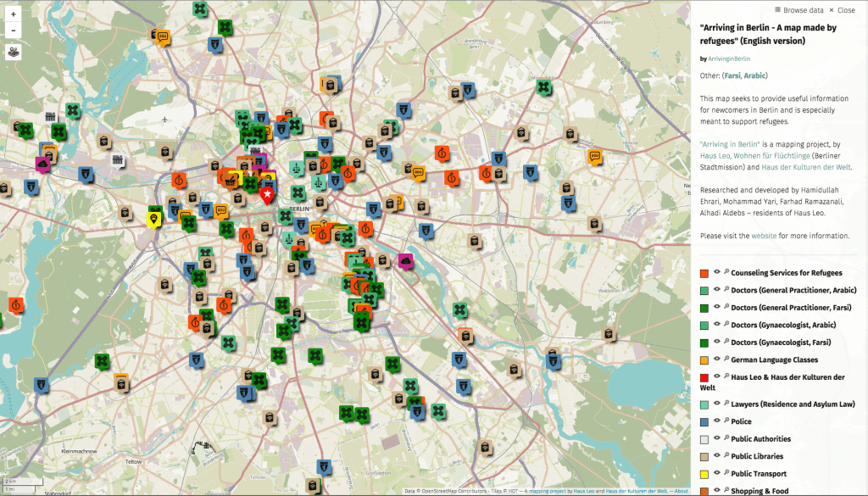868x496 pixels.
Task: Click magnifier for Lawyers (Residence and Asylum Law)
Action: pos(726,404)
